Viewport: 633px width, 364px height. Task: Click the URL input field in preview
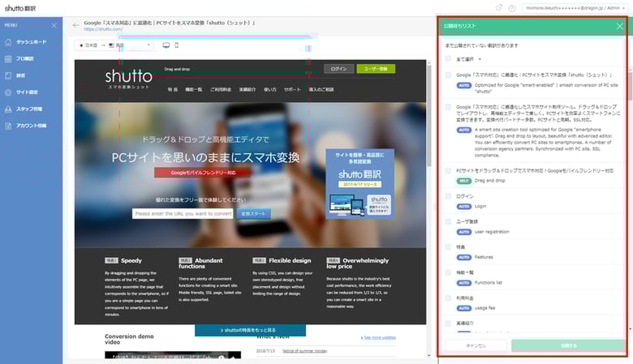(183, 214)
